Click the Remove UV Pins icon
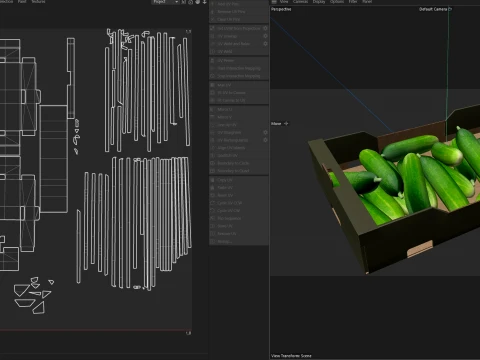 pyautogui.click(x=213, y=12)
